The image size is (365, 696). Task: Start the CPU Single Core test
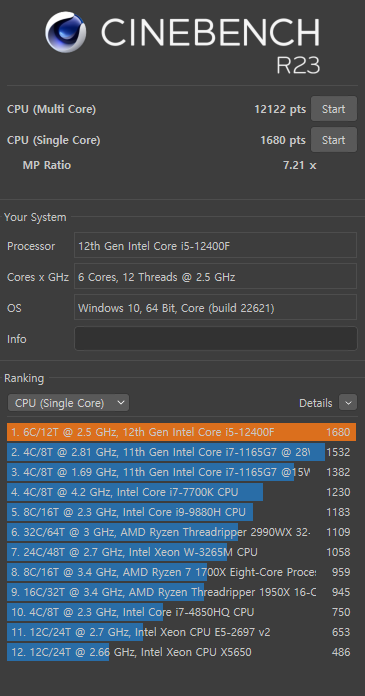(333, 140)
